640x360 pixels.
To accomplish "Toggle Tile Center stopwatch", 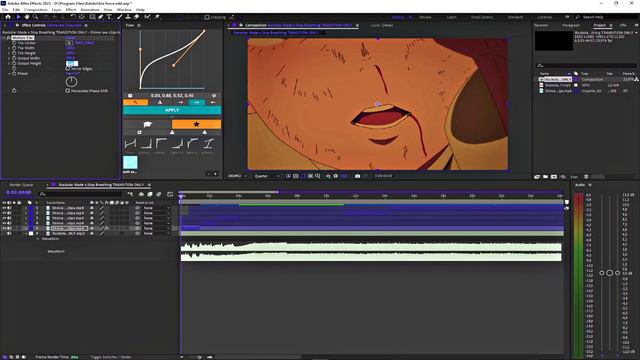I will coord(14,43).
